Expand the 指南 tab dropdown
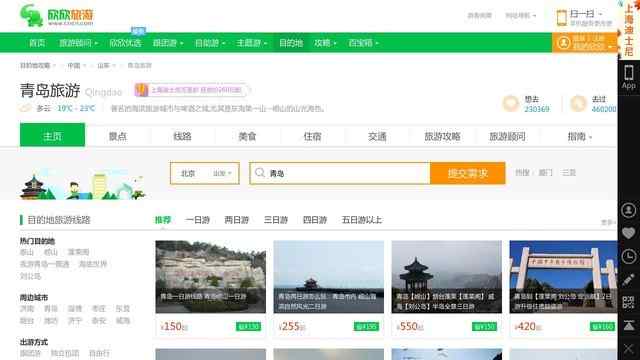This screenshot has width=640, height=360. 579,136
